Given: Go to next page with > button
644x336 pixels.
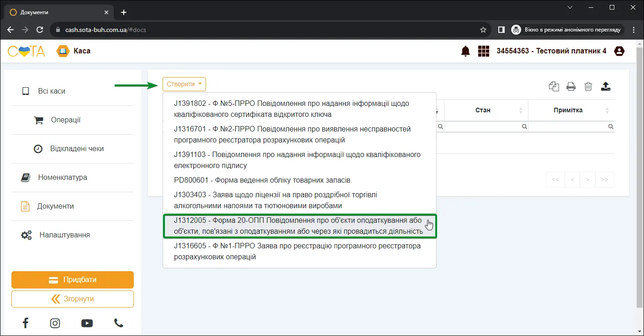Looking at the screenshot, I should tap(587, 179).
